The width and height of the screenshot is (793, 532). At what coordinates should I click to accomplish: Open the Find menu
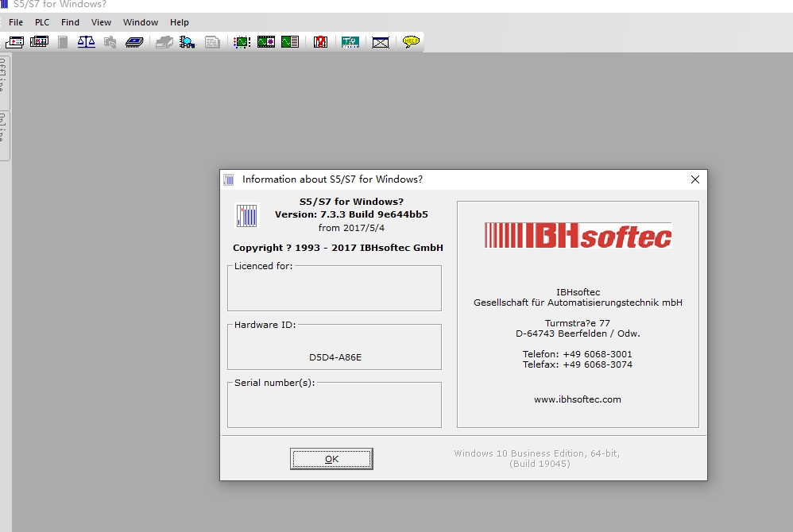click(71, 22)
